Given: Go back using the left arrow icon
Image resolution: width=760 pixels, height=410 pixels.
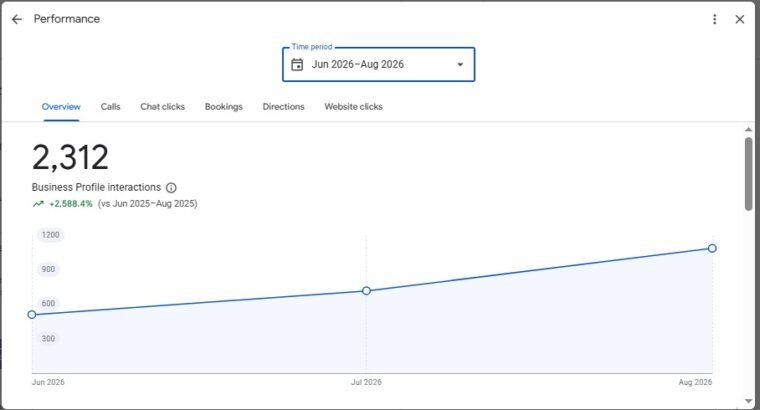Looking at the screenshot, I should pyautogui.click(x=16, y=19).
